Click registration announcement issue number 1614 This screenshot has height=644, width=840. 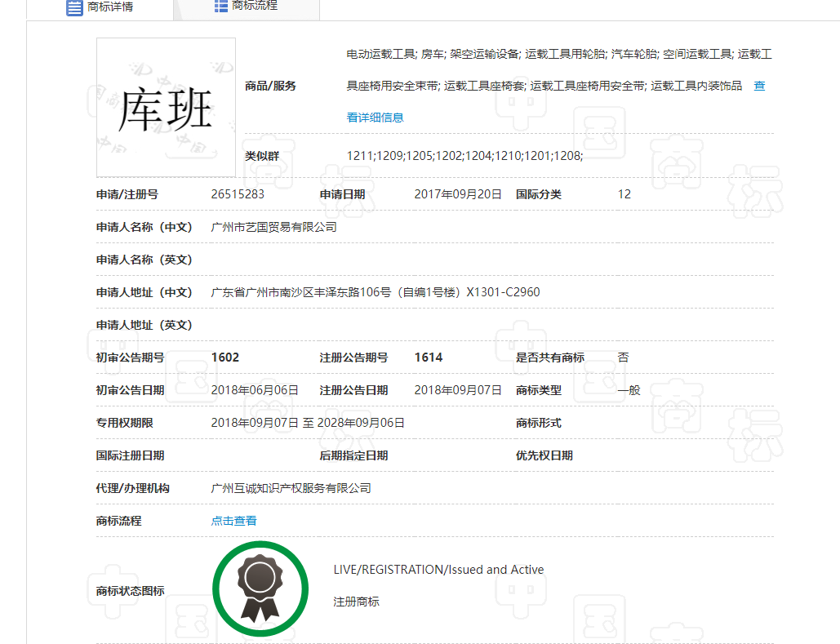coord(429,358)
